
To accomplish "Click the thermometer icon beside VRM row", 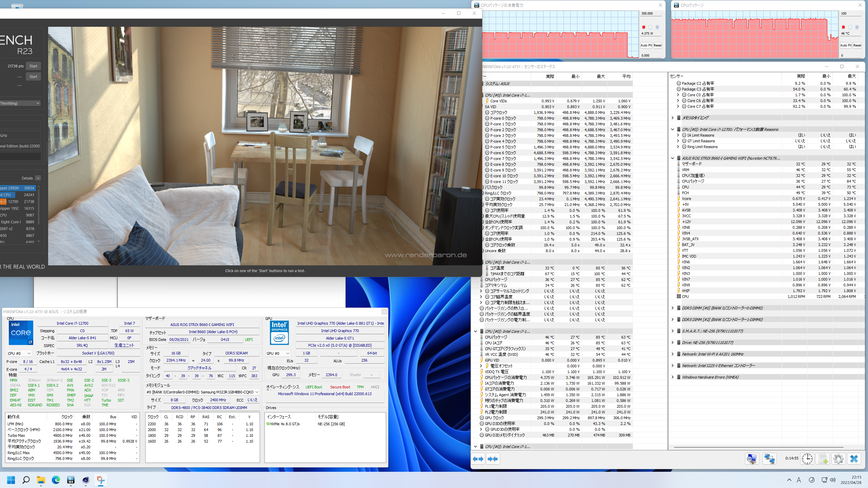I will click(x=678, y=170).
